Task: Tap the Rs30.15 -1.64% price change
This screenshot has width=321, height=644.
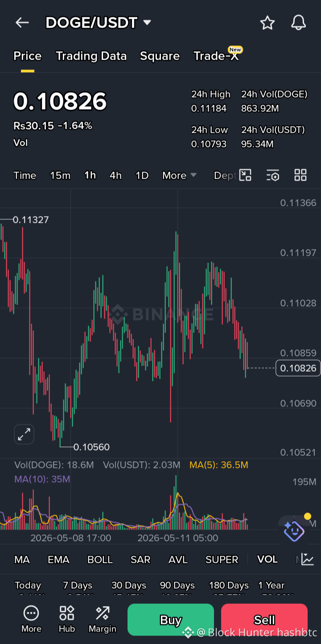Action: [53, 126]
